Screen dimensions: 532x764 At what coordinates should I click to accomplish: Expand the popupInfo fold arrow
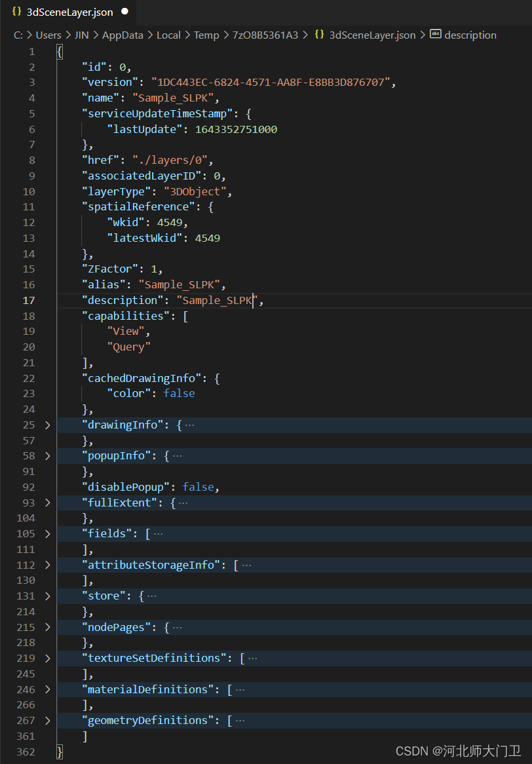pyautogui.click(x=47, y=456)
